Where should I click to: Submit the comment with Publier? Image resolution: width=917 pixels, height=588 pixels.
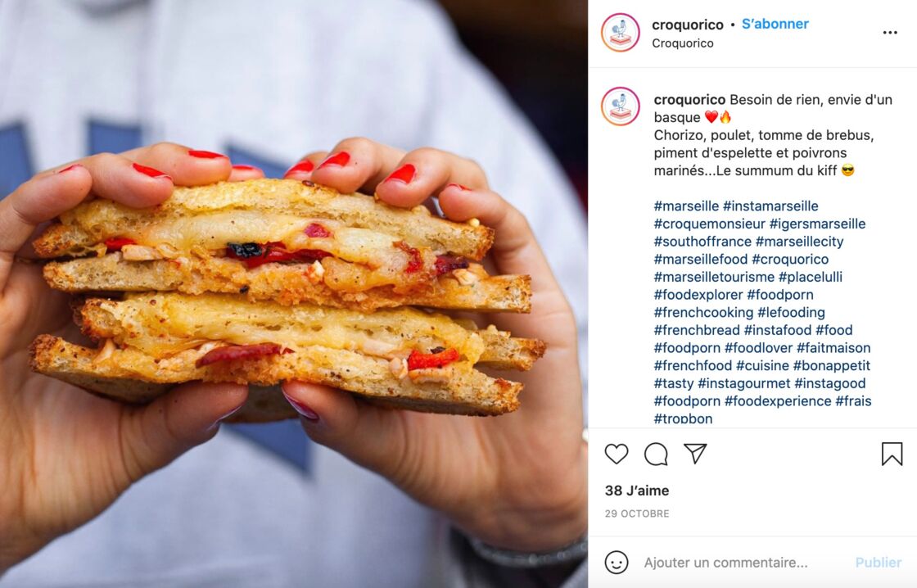[878, 563]
